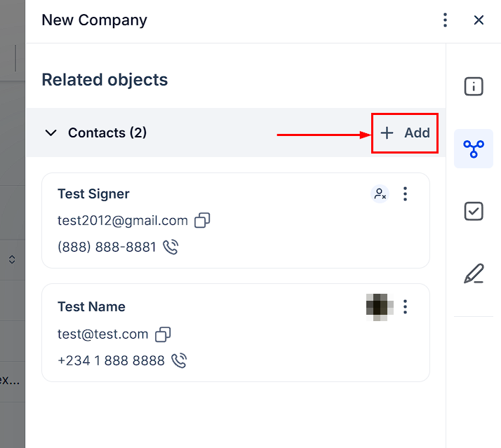501x448 pixels.
Task: Open the tasks checkmark sidebar icon
Action: point(474,211)
